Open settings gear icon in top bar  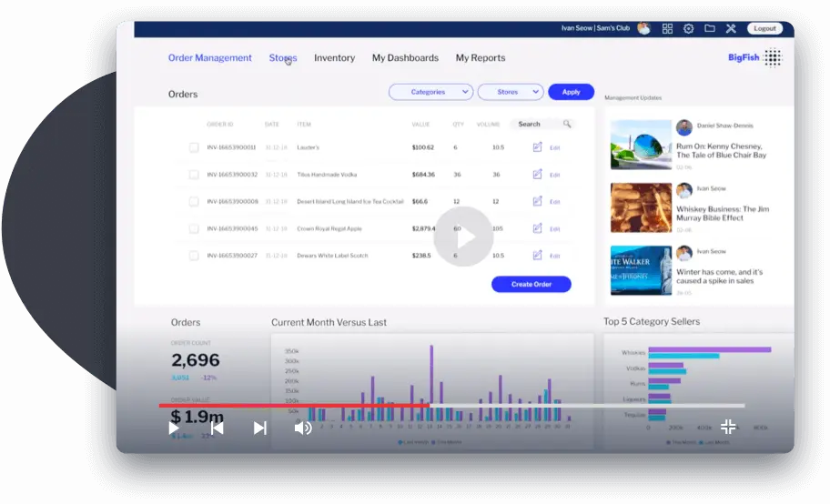[x=688, y=29]
